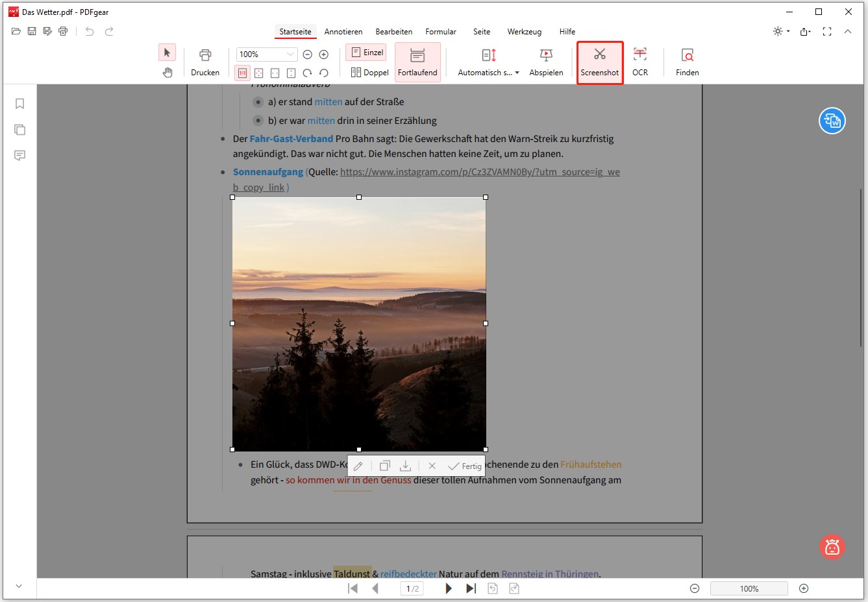
Task: Select the Hand pan tool
Action: click(x=167, y=72)
